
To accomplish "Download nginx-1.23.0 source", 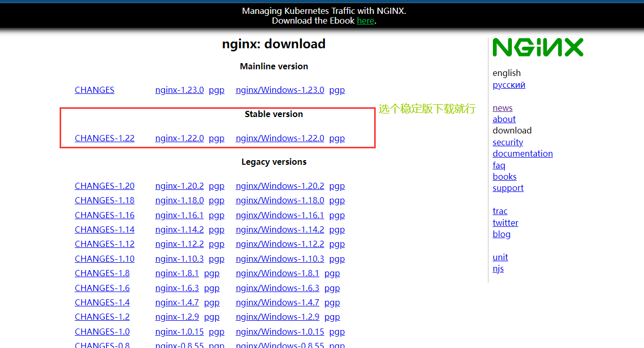I will [179, 90].
